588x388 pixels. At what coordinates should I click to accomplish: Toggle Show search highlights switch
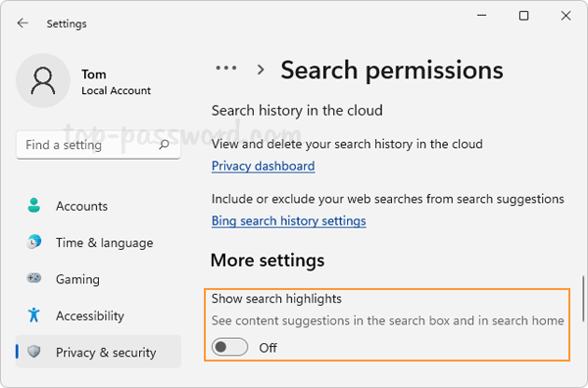(x=229, y=347)
